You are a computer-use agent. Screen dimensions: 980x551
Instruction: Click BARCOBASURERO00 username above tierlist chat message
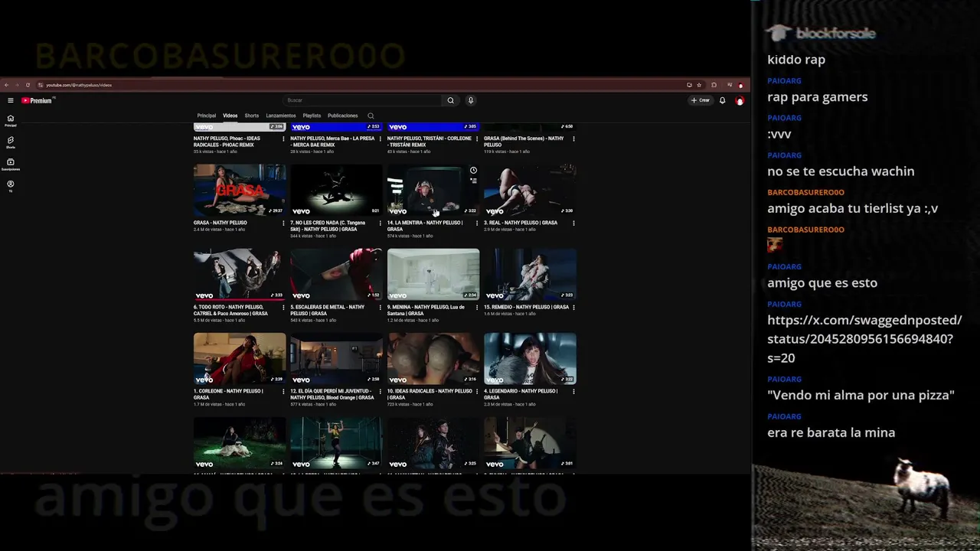(x=805, y=192)
